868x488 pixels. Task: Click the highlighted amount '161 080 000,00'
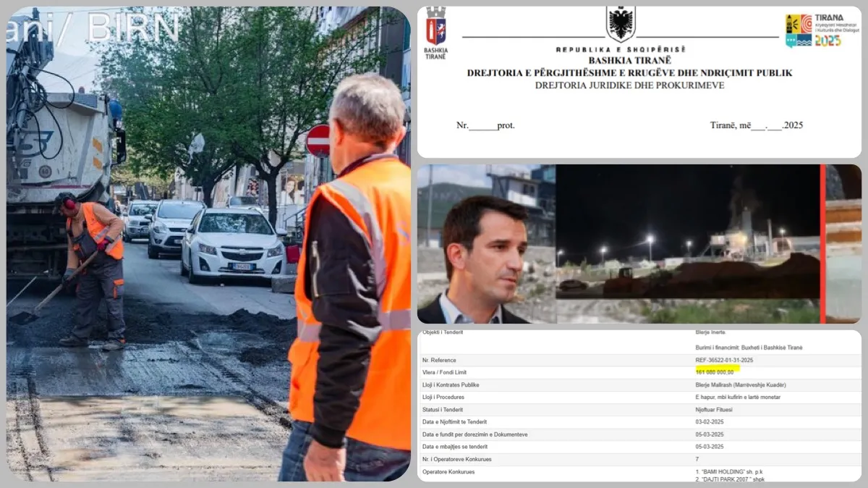714,373
